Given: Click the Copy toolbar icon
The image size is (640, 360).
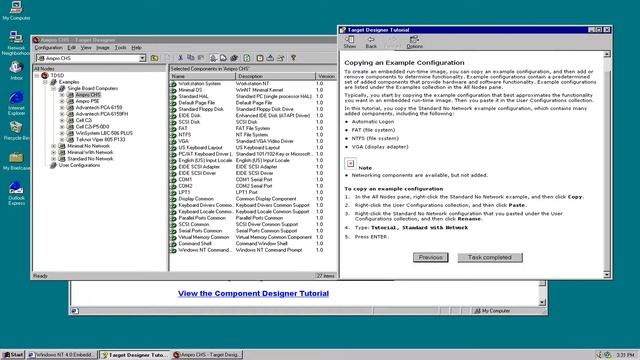Looking at the screenshot, I should point(191,58).
